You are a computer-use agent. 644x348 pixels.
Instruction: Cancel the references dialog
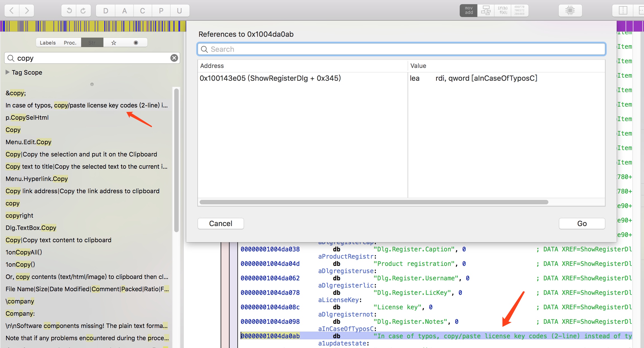point(221,224)
